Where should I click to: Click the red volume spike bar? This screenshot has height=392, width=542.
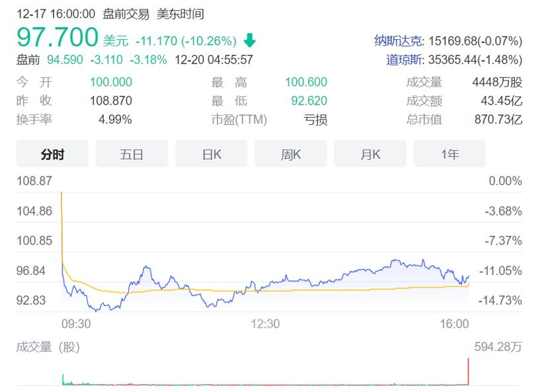point(468,372)
